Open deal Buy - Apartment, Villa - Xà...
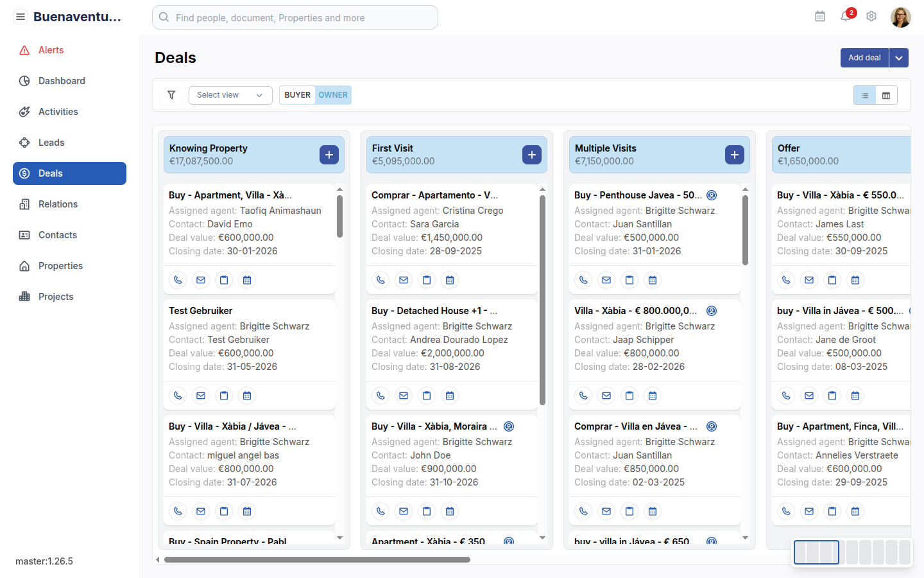Screen dimensions: 924x578 [x=230, y=195]
